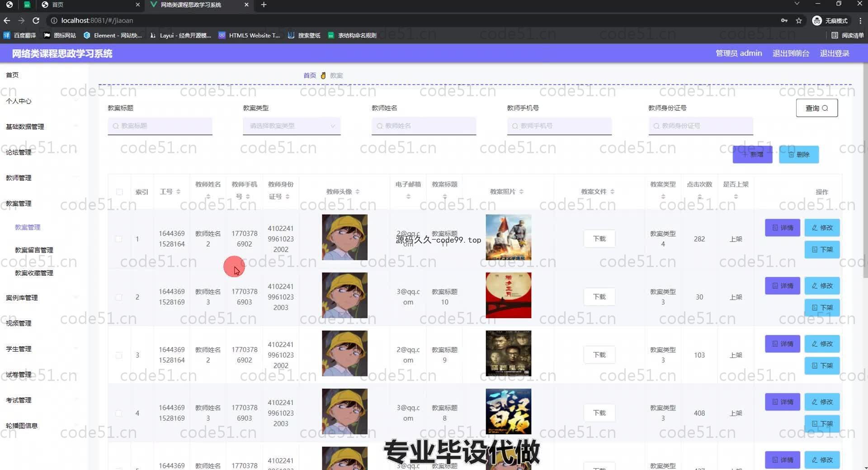Click 退出登录 in the header

pos(835,53)
